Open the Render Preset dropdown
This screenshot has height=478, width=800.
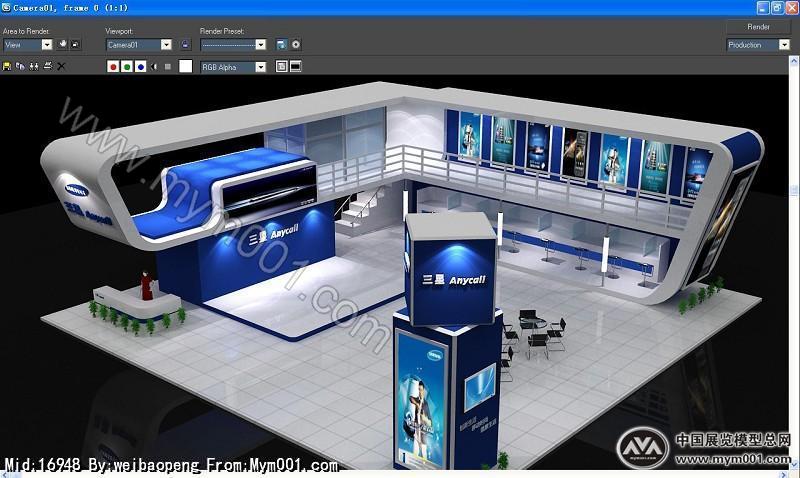coord(233,45)
